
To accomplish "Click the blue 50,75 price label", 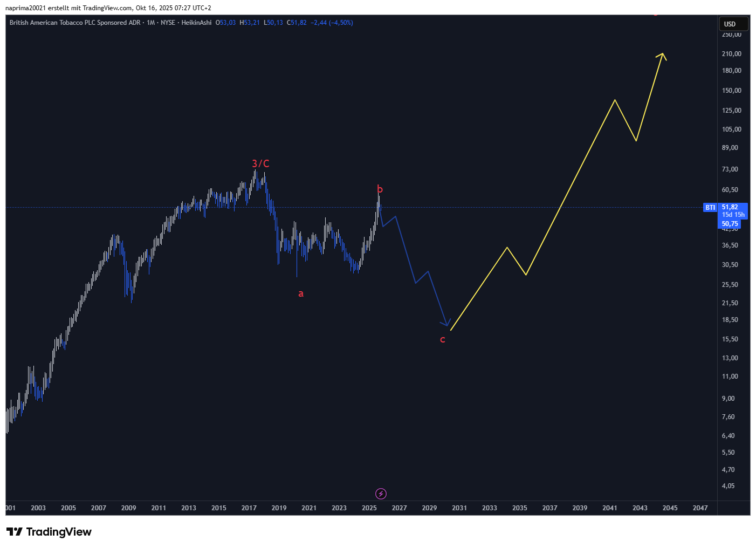I will [x=730, y=224].
